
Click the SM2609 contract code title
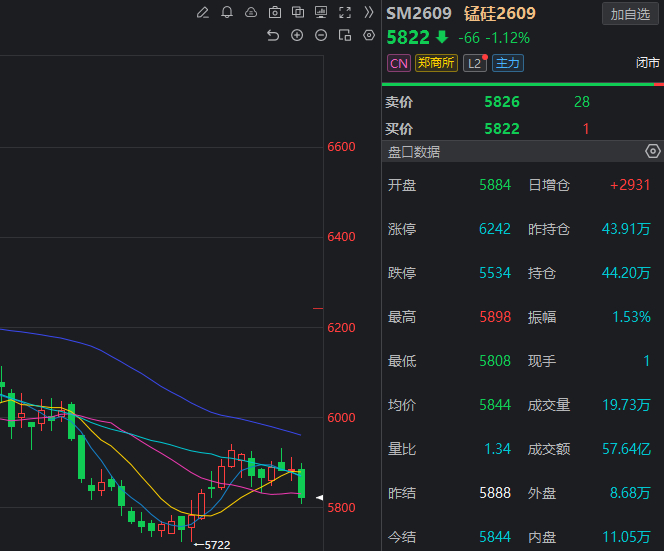[x=419, y=14]
